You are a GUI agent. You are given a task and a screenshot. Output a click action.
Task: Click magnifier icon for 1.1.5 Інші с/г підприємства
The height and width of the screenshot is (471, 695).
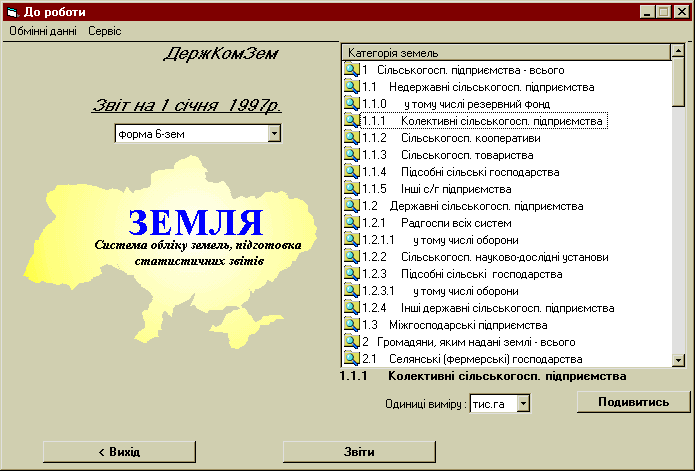pyautogui.click(x=351, y=189)
